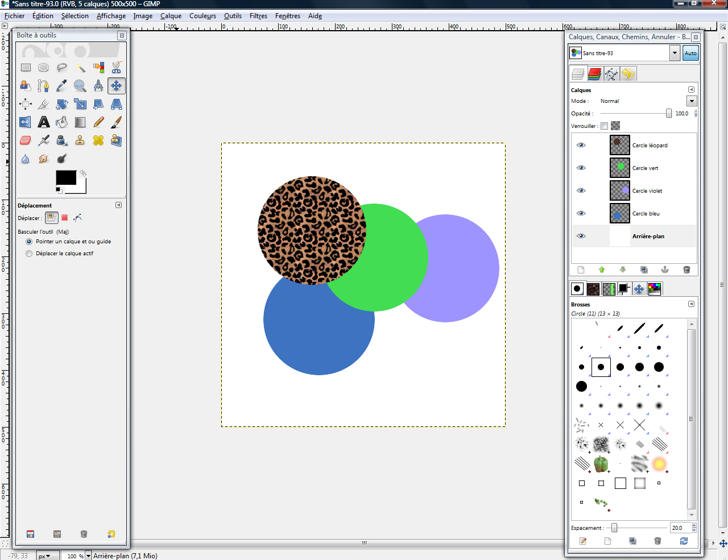Select the Text tool in toolbox
Image resolution: width=728 pixels, height=560 pixels.
(44, 122)
